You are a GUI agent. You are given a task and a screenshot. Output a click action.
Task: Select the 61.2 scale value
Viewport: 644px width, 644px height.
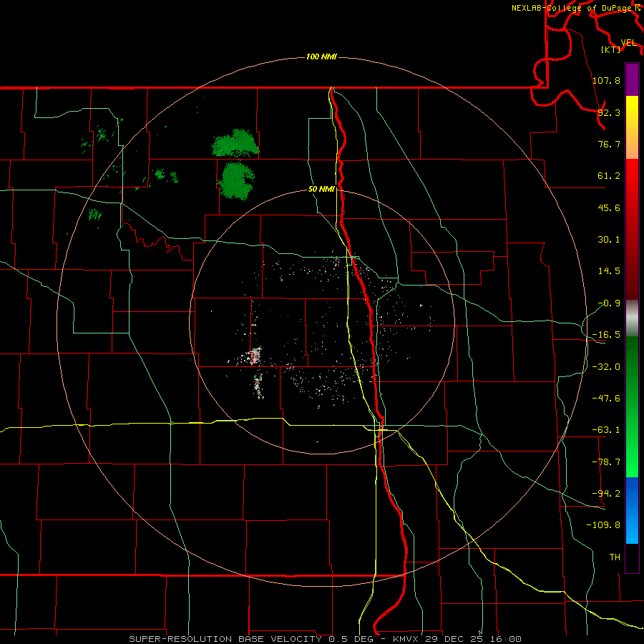point(609,176)
